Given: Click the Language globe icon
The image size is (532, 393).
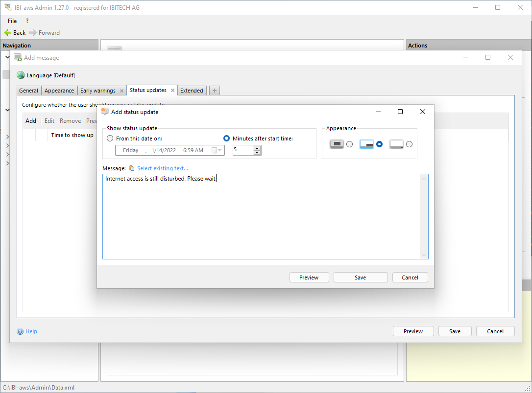Looking at the screenshot, I should (21, 75).
